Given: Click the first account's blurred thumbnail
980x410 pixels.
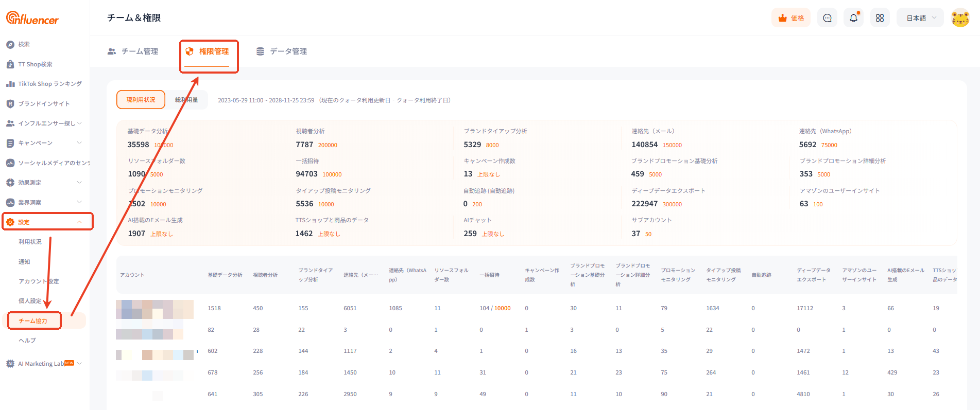Looking at the screenshot, I should [154, 309].
